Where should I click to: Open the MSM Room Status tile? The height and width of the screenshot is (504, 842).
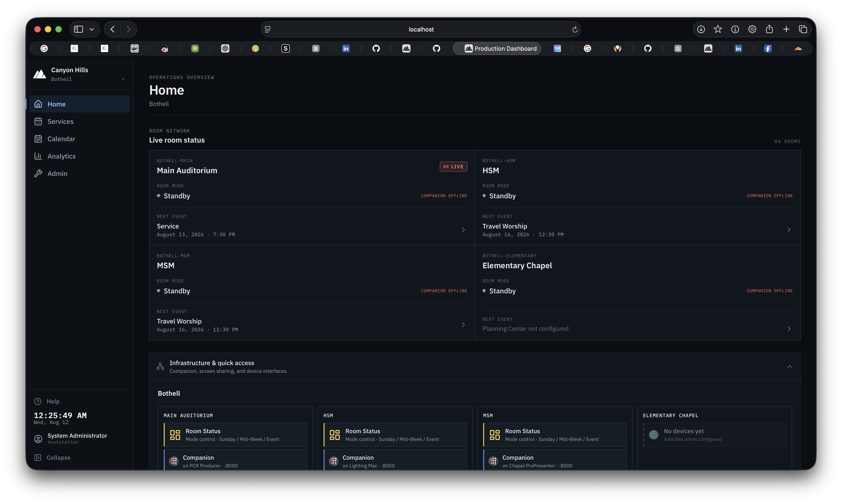point(554,435)
